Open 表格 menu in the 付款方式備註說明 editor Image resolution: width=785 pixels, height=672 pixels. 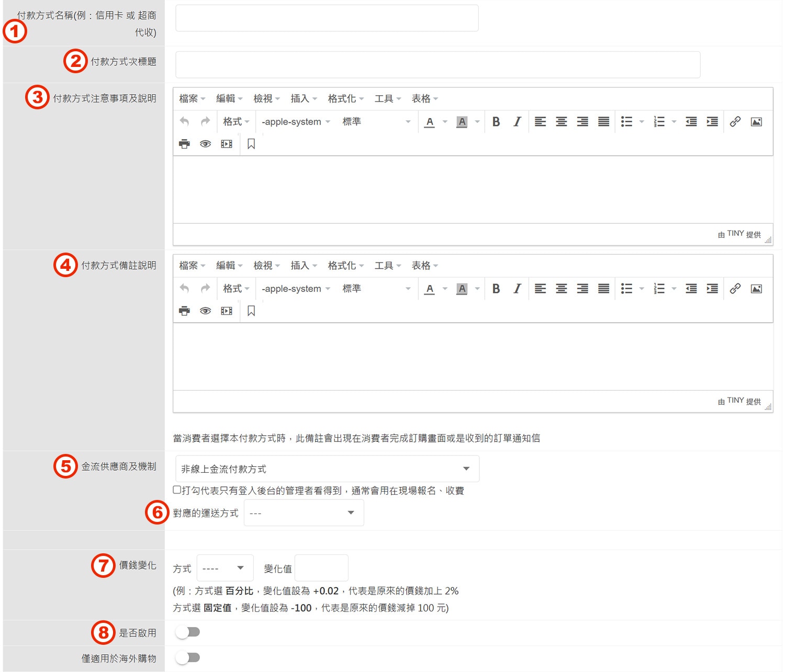(x=424, y=266)
